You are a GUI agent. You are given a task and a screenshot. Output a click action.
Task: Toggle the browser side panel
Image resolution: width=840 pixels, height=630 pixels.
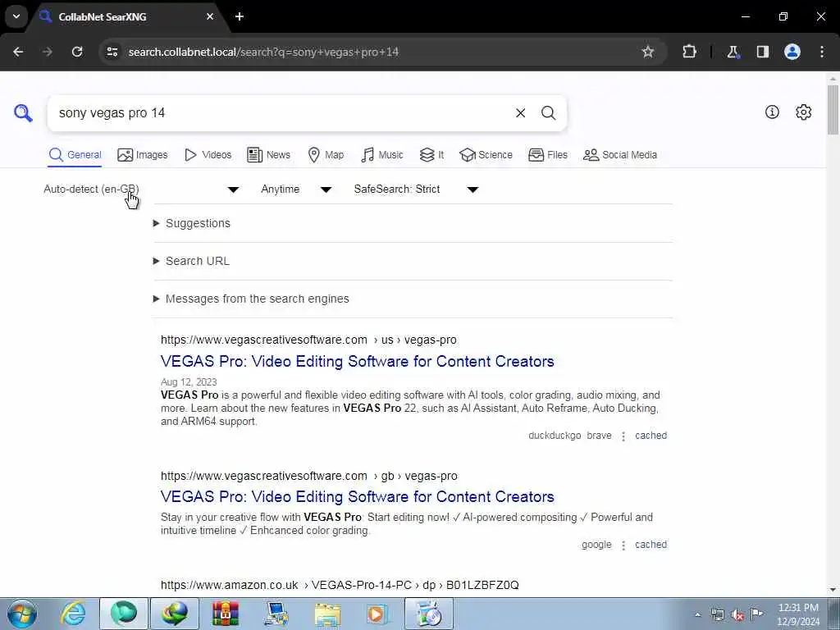pos(763,52)
